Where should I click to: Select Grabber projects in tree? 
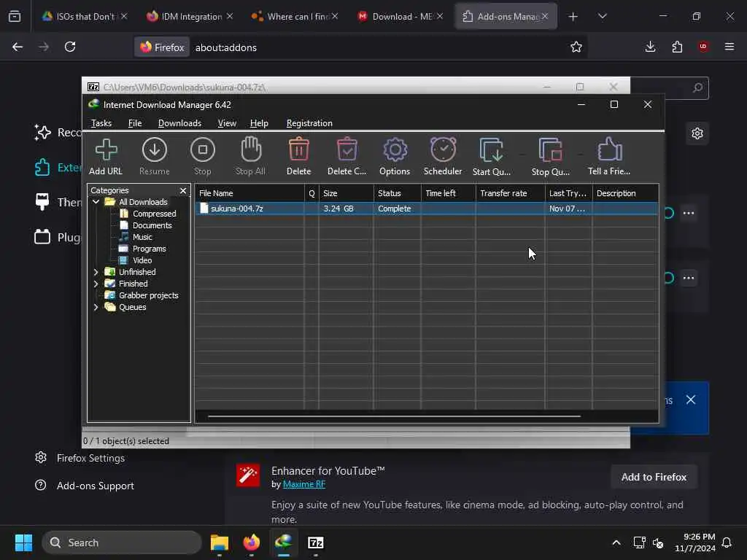point(148,295)
